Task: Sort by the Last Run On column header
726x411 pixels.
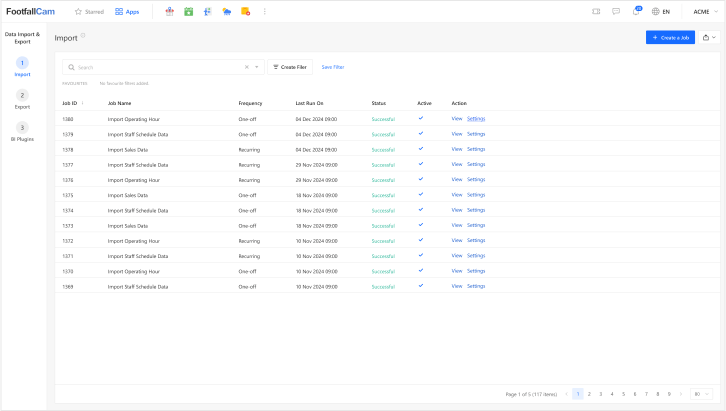Action: point(309,103)
